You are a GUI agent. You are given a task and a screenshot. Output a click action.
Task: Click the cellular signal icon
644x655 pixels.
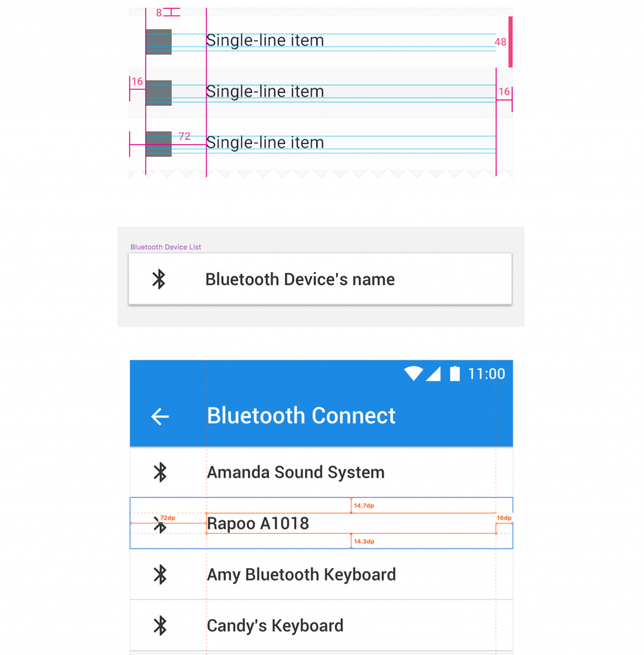coord(433,374)
